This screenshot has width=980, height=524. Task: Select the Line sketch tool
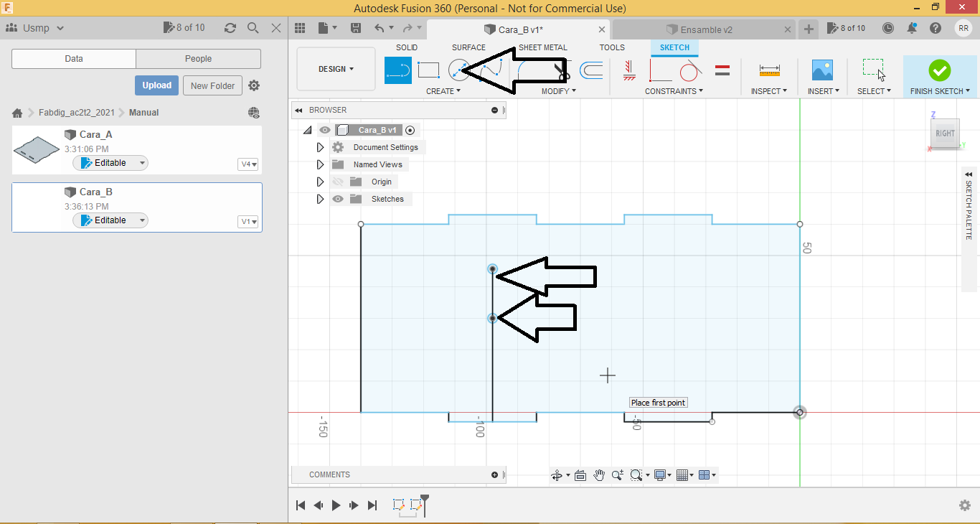tap(398, 70)
